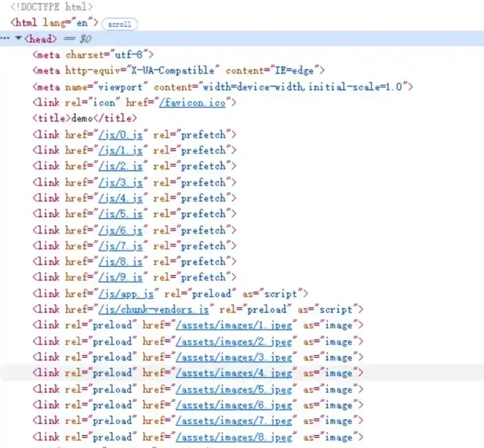Open the /assets/images/3.jpeg link

tap(234, 357)
